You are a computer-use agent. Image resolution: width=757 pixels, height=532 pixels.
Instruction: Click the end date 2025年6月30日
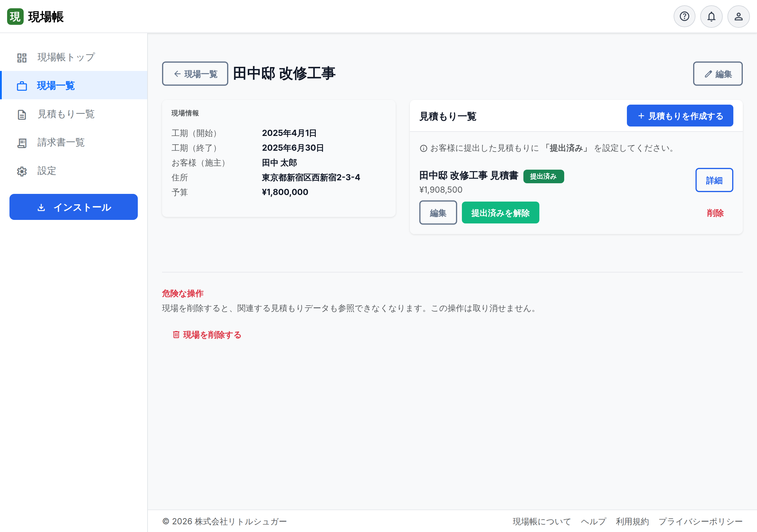coord(293,148)
